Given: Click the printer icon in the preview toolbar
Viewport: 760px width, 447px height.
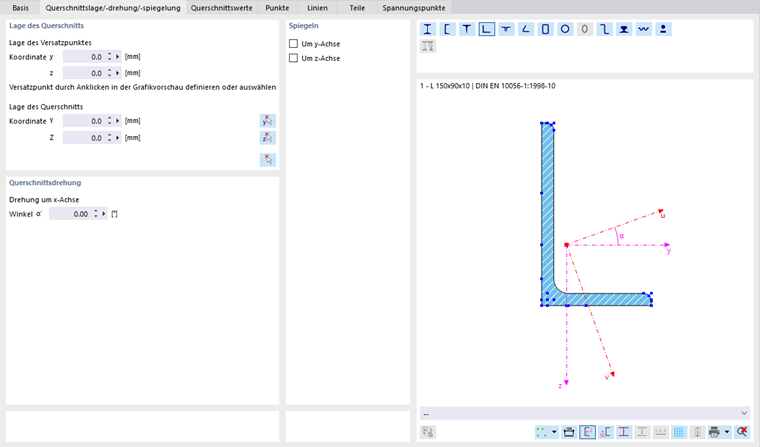Looking at the screenshot, I should (714, 431).
